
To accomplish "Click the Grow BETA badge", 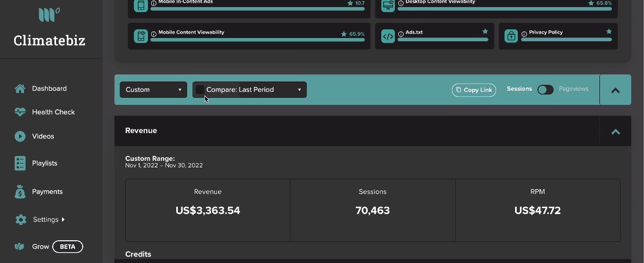I will click(68, 247).
